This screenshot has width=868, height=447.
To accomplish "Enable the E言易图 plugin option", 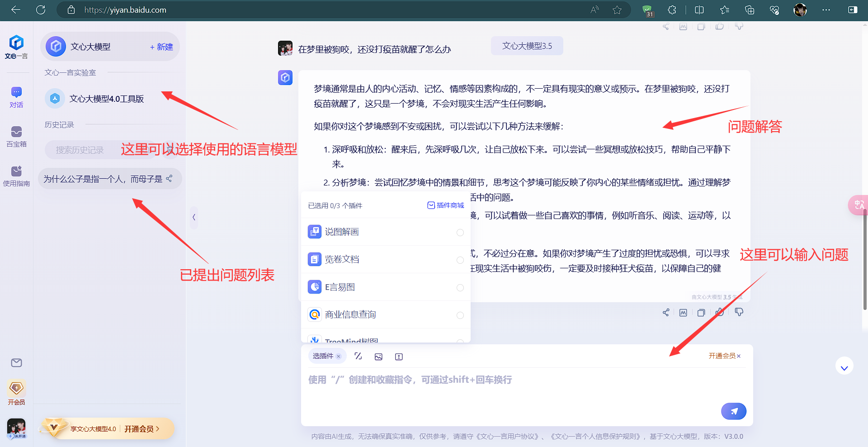I will (x=460, y=288).
